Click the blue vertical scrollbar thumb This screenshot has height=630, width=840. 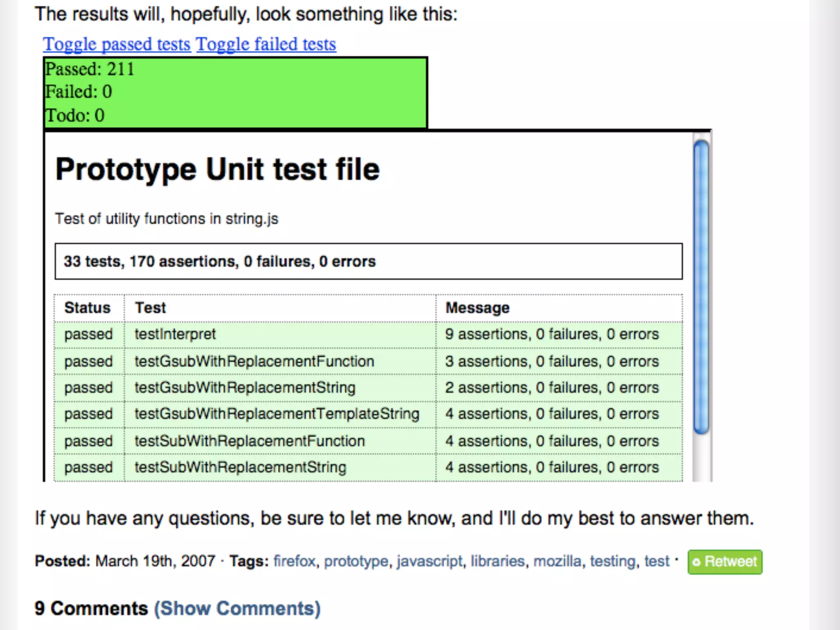(701, 287)
